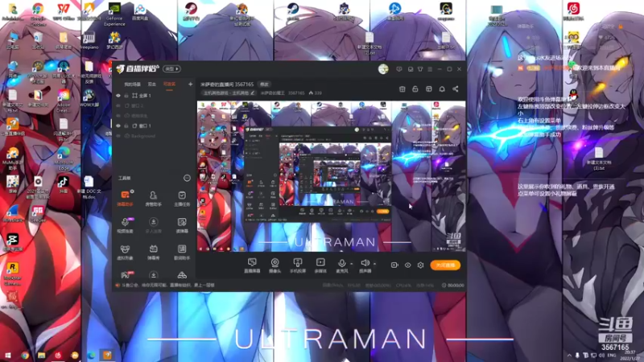
Task: Toggle visibility eye of 窗口 1 source
Action: coord(118,126)
